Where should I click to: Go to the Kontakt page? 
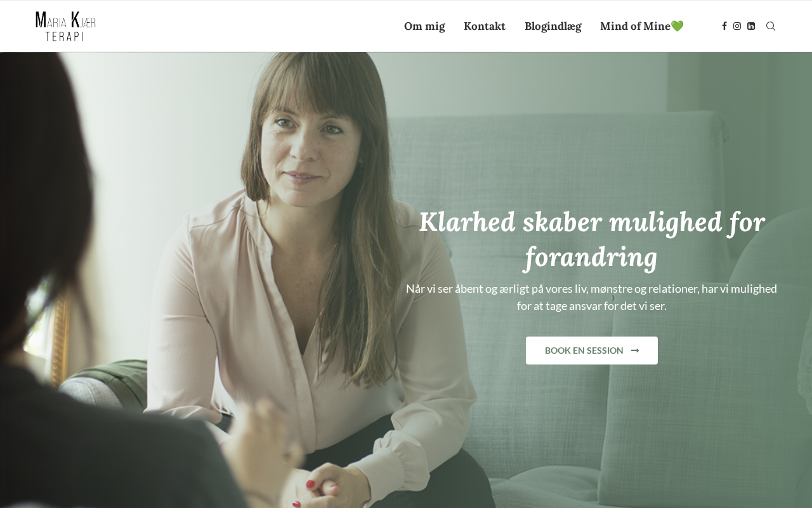click(x=485, y=26)
